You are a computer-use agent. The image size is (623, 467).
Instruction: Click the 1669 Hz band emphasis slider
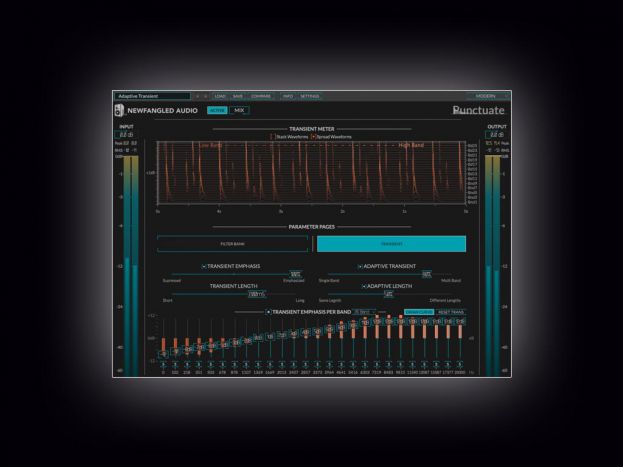click(270, 338)
